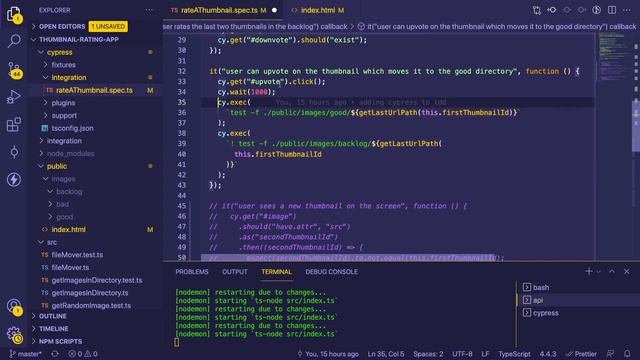This screenshot has height=360, width=640.
Task: Open the Explorer view in activity bar
Action: click(14, 14)
